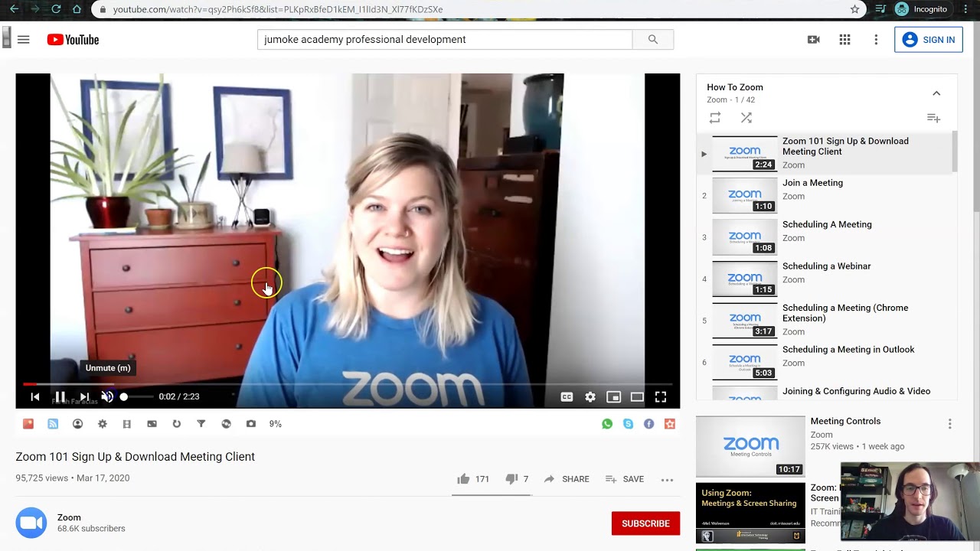Toggle loop playlist

coord(714,118)
